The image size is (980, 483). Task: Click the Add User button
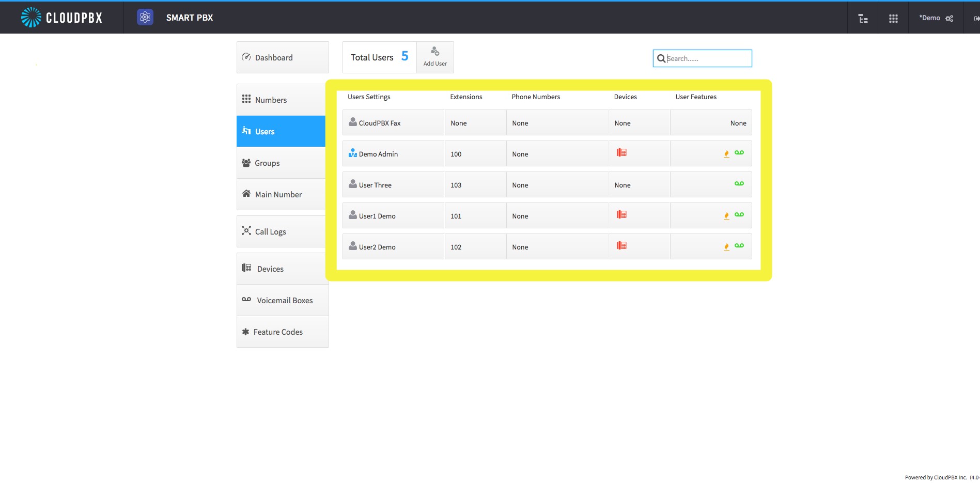pyautogui.click(x=435, y=57)
